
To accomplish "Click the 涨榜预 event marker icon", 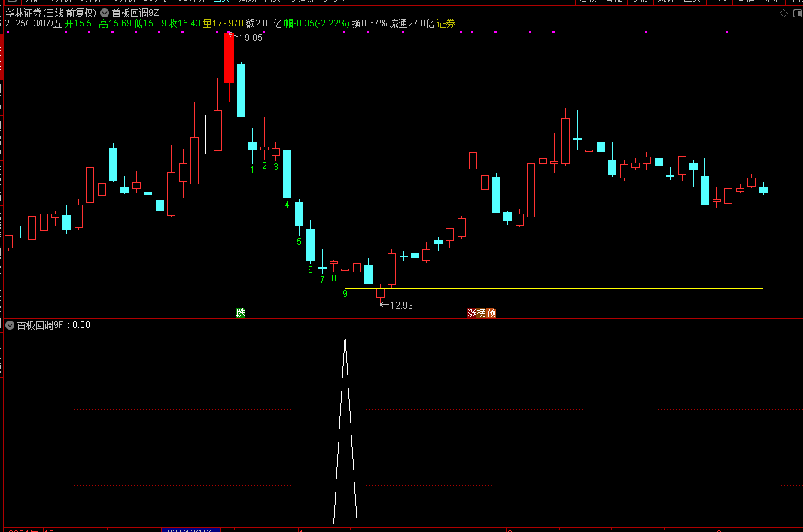I will [x=482, y=312].
